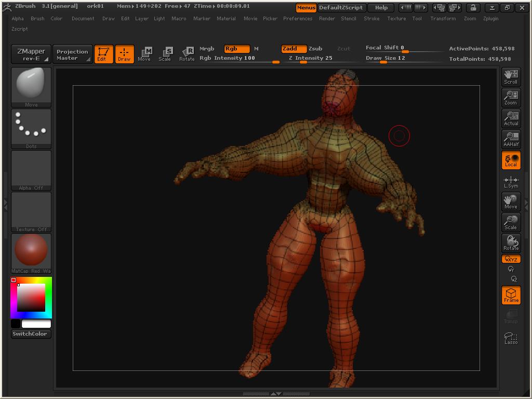Toggle the Frame (polyframe) button
Image resolution: width=532 pixels, height=399 pixels.
click(x=511, y=295)
